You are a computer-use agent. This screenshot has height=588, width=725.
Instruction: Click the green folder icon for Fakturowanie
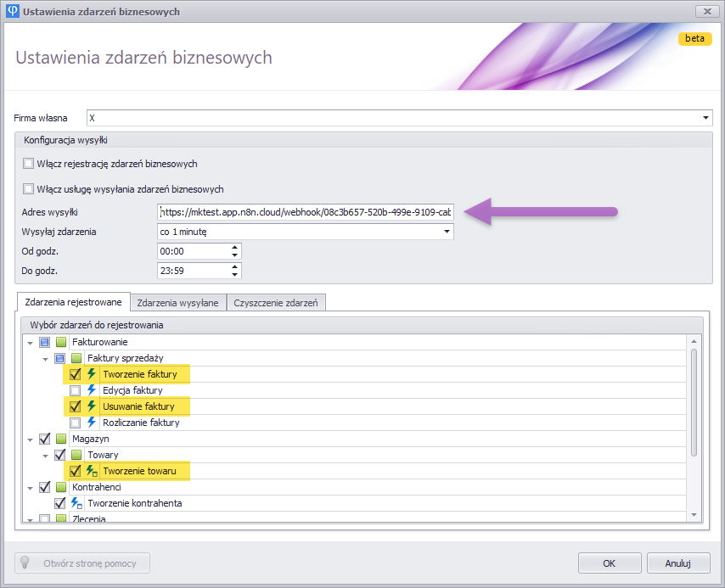click(61, 342)
